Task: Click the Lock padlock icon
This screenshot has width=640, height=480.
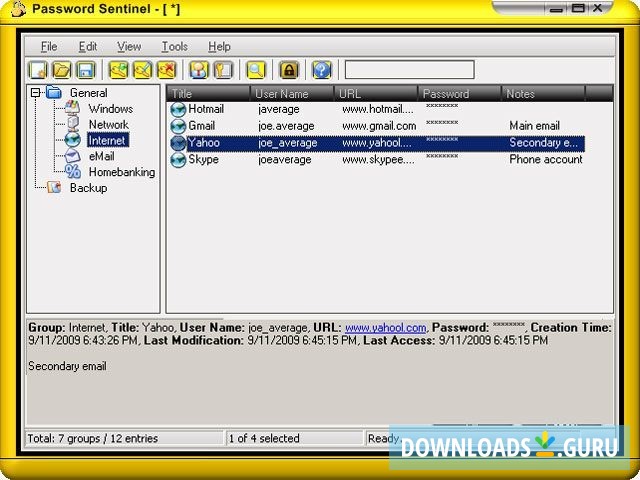Action: click(289, 70)
